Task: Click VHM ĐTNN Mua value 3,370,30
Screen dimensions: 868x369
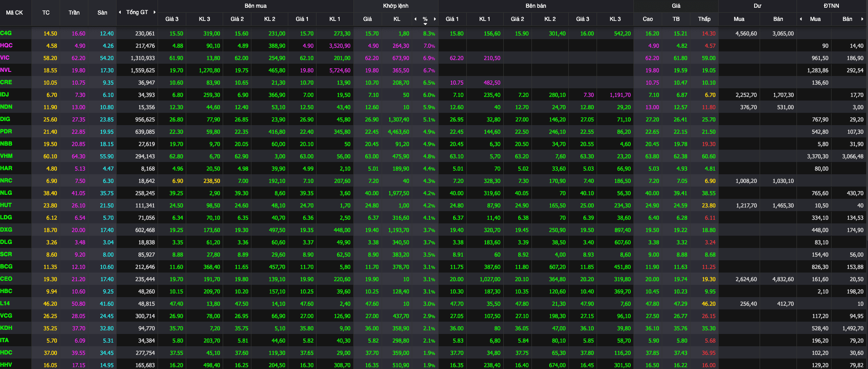Action: click(817, 157)
